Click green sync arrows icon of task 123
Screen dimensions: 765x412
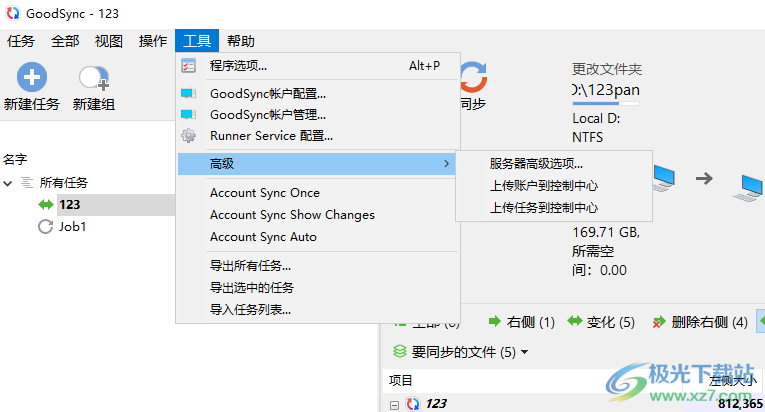click(46, 205)
